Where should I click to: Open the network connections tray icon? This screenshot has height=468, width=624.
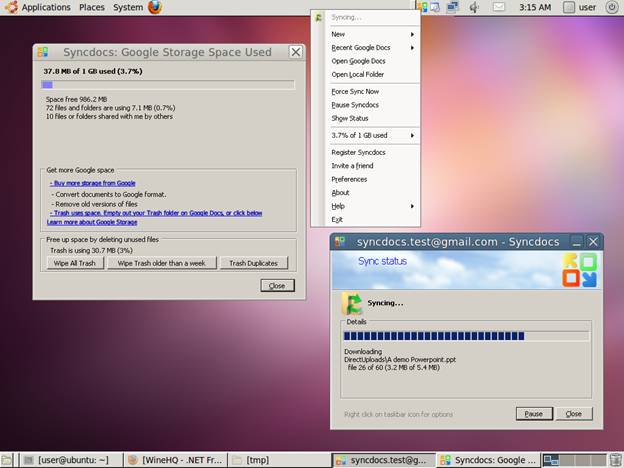point(452,7)
